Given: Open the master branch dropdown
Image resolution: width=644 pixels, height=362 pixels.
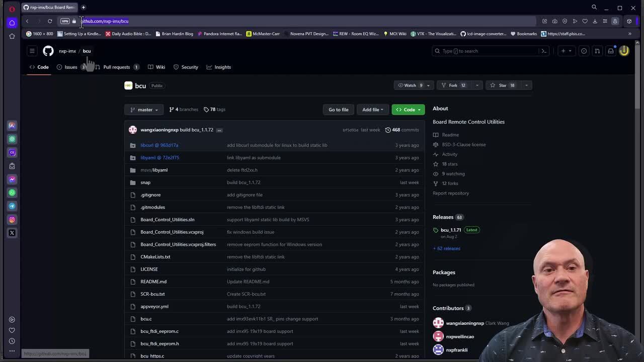Looking at the screenshot, I should 144,110.
